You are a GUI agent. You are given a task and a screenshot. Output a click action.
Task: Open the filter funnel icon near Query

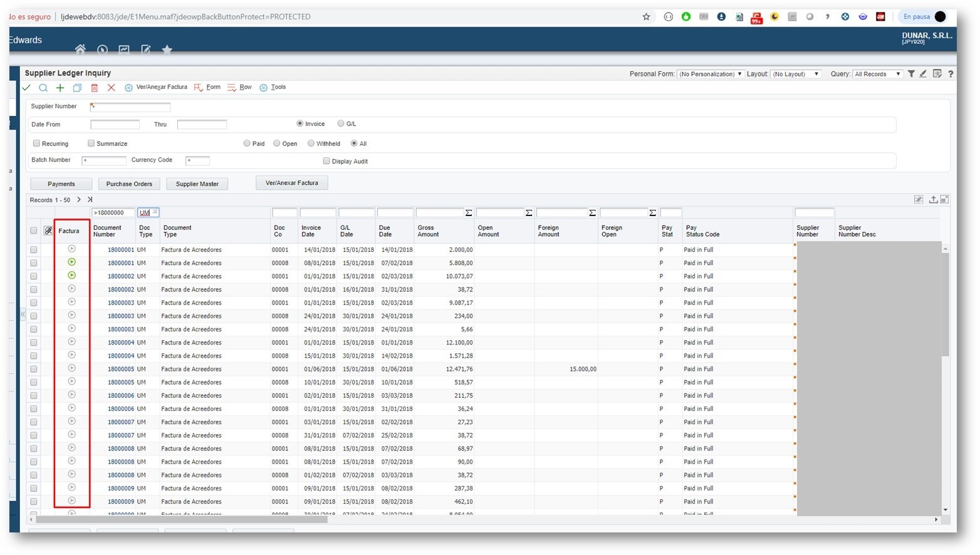point(912,74)
